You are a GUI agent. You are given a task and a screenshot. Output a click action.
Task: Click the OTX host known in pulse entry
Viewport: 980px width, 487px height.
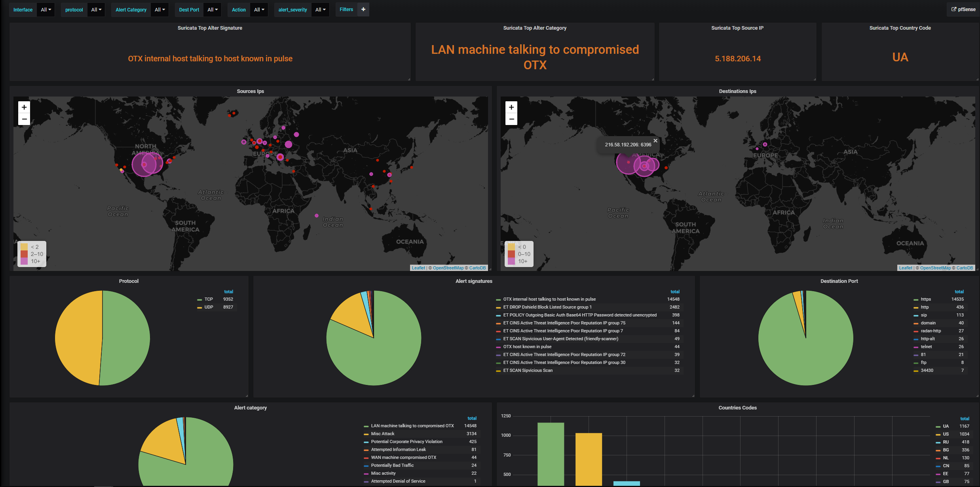(527, 347)
